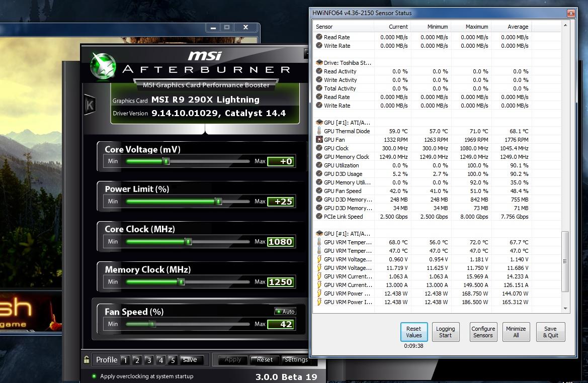588x383 pixels.
Task: Click the HWiNFO64 scroll up arrow
Action: coord(565,26)
